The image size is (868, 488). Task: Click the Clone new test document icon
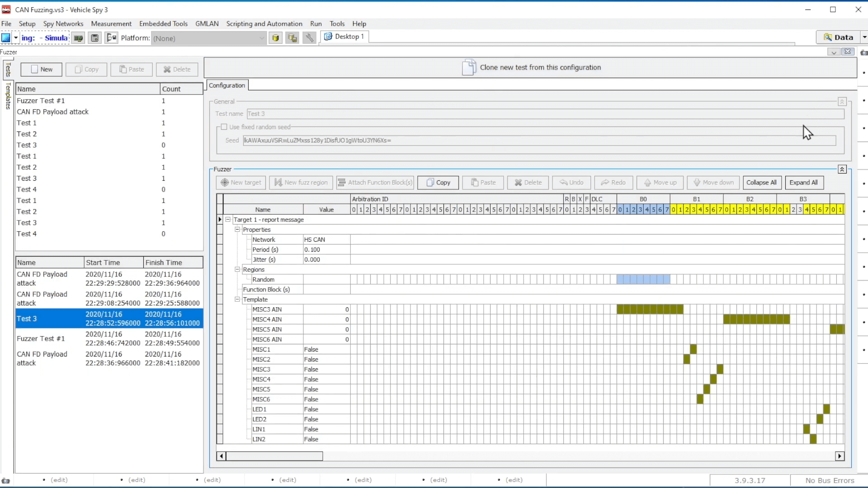tap(469, 68)
